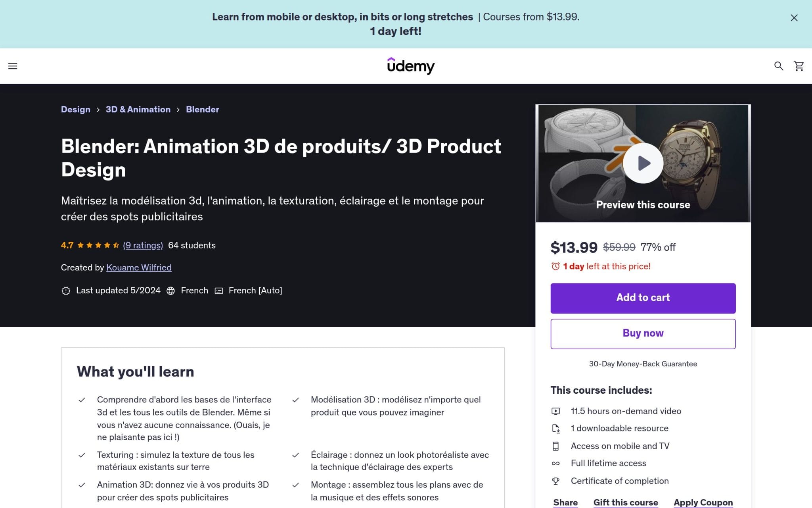Click the 1 day left banner text
812x508 pixels.
(x=395, y=31)
